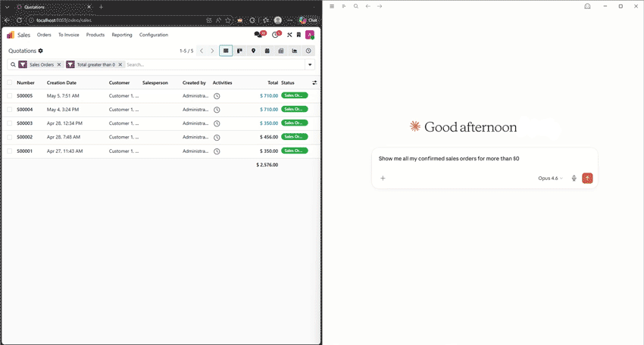Switch to the list view in Odoo

226,51
